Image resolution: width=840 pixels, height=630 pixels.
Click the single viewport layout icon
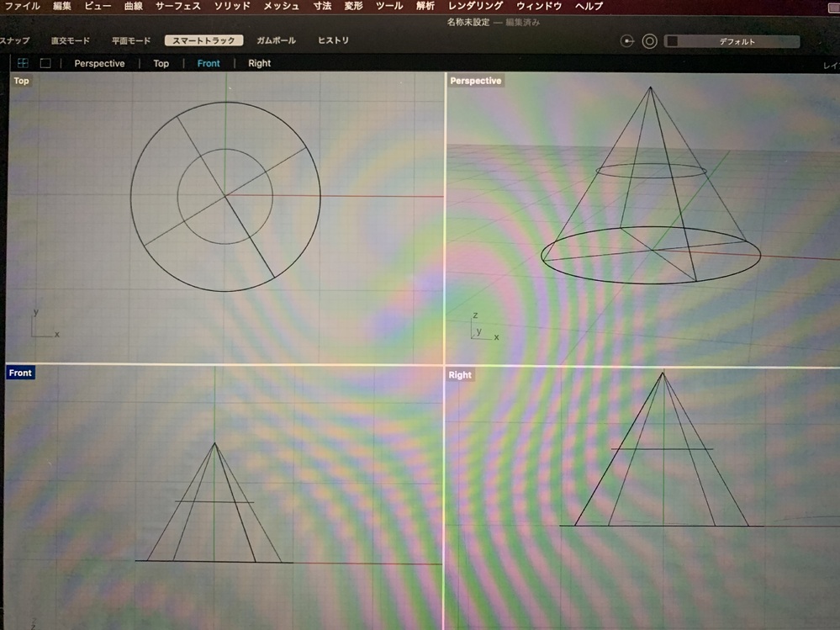[45, 63]
